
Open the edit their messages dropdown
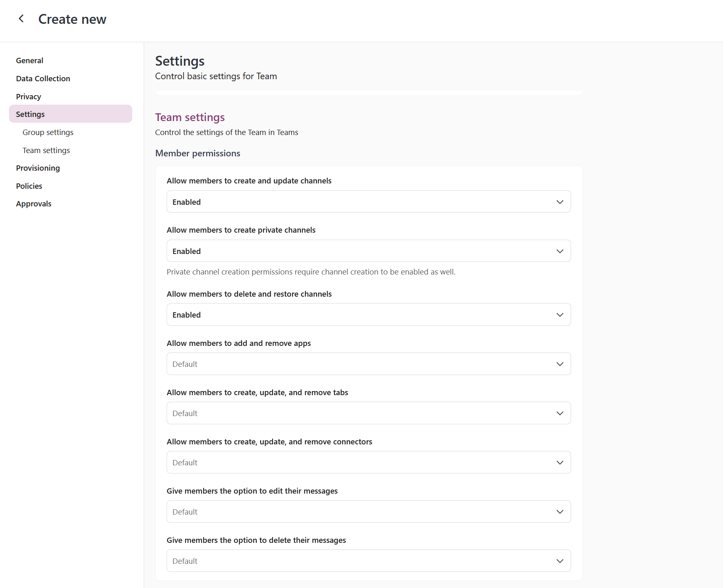pyautogui.click(x=368, y=511)
